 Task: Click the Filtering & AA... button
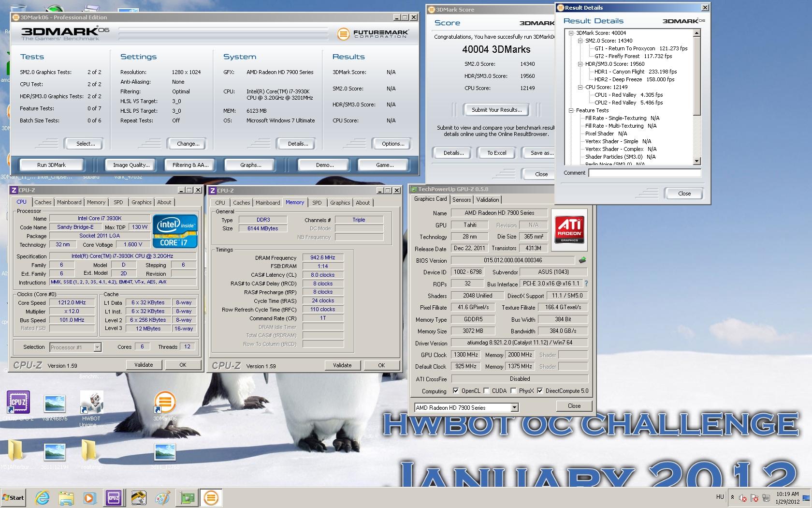coord(190,165)
